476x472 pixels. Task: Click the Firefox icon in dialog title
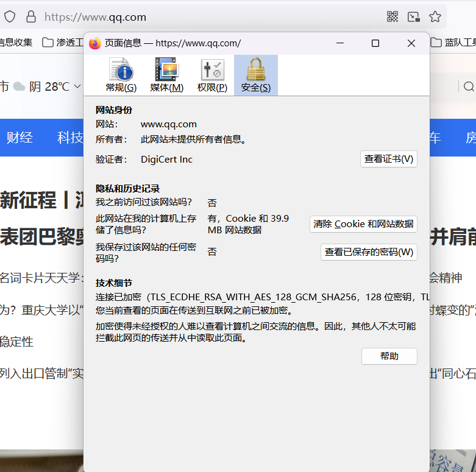95,43
